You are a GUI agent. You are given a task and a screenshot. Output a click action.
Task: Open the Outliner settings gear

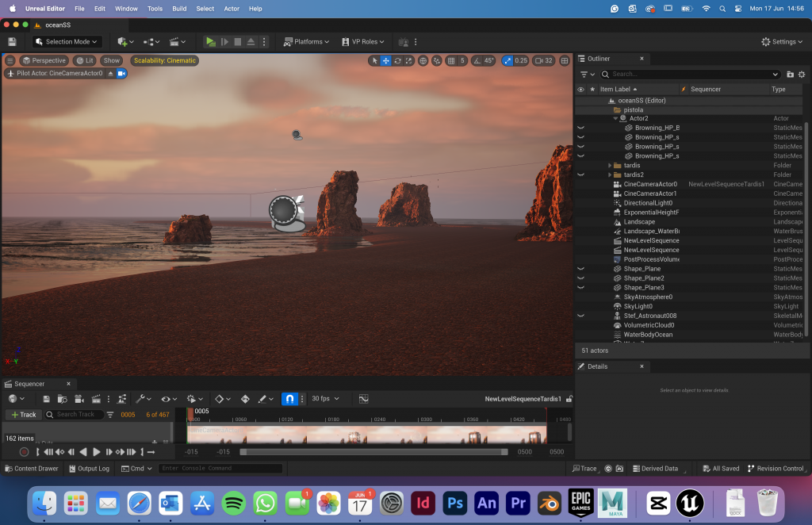click(x=802, y=74)
